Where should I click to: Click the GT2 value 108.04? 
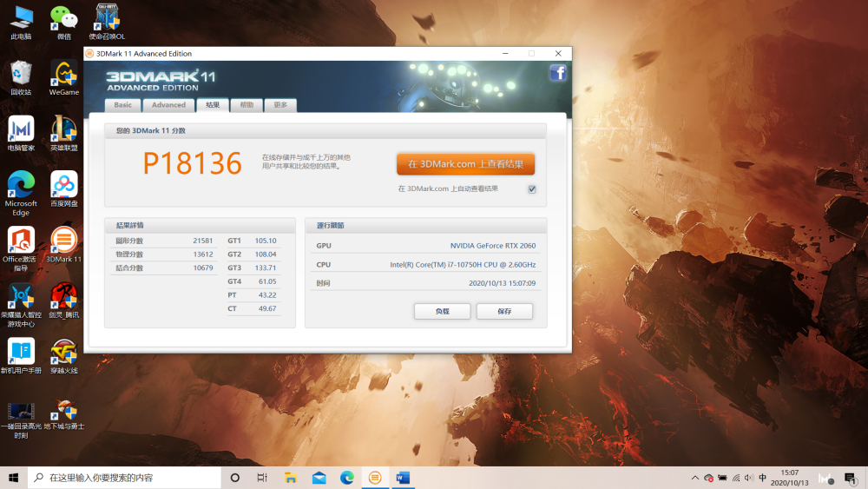pos(266,254)
